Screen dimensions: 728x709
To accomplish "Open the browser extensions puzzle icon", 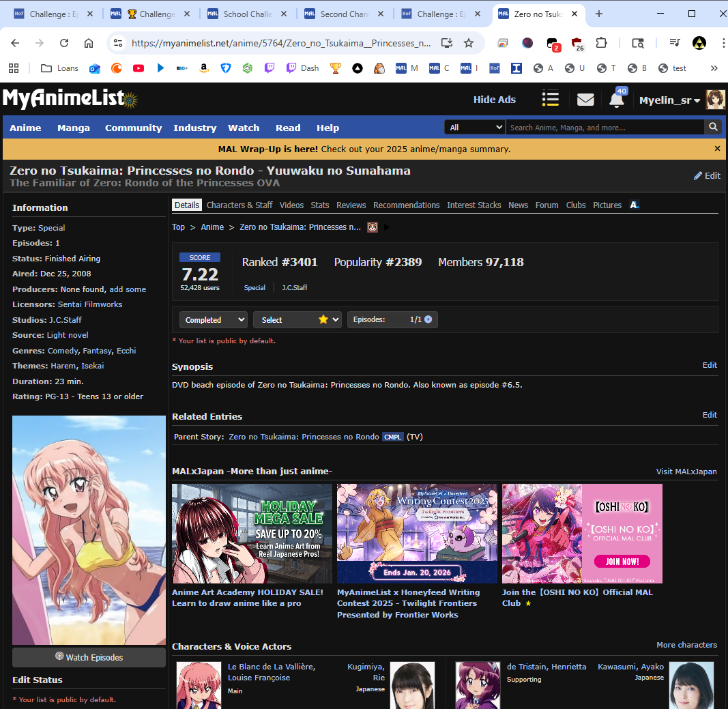I will 601,43.
